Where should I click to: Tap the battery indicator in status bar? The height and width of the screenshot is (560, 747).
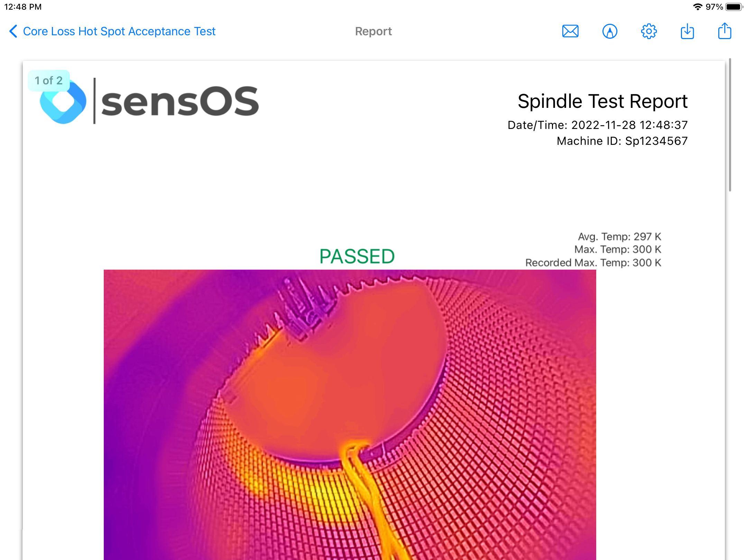(734, 7)
